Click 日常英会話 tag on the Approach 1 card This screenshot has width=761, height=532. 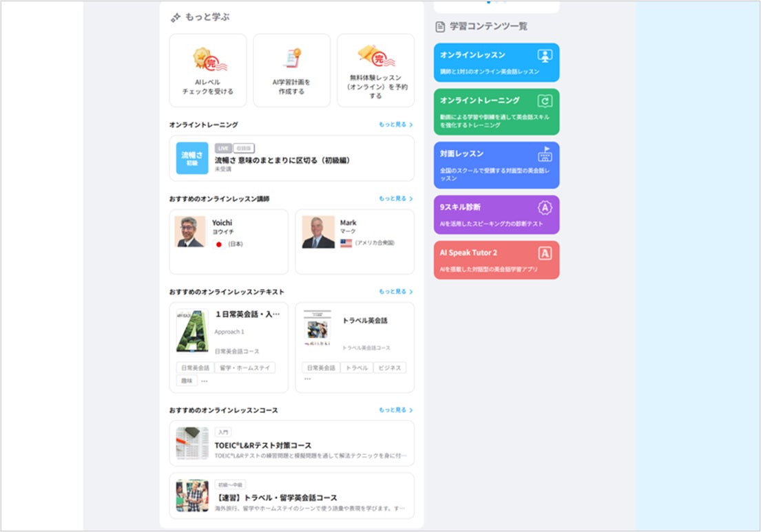tap(195, 368)
